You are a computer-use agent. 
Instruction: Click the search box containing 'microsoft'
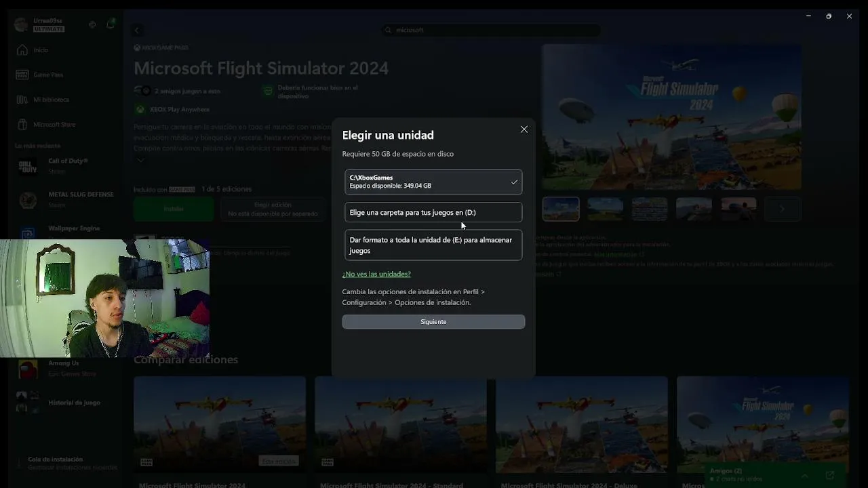pos(491,30)
